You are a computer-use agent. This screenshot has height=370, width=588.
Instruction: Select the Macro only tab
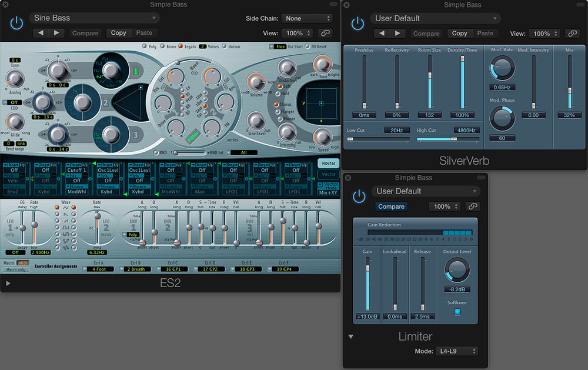tap(16, 269)
